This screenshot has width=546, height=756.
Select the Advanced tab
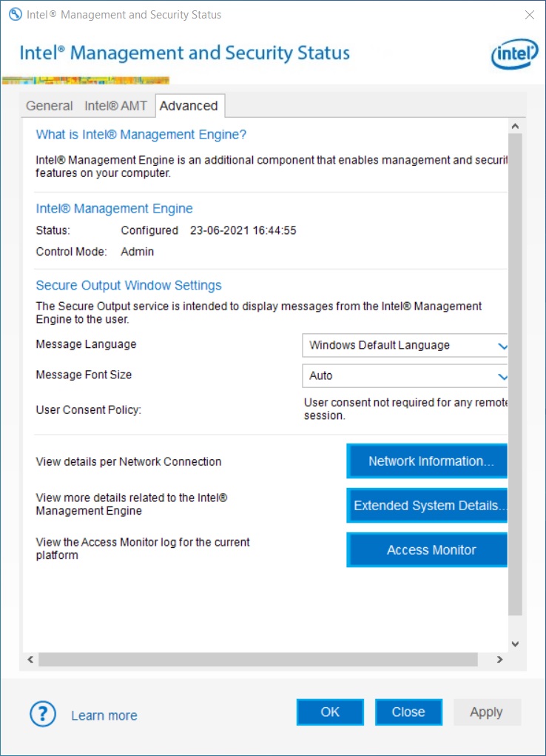[x=189, y=106]
